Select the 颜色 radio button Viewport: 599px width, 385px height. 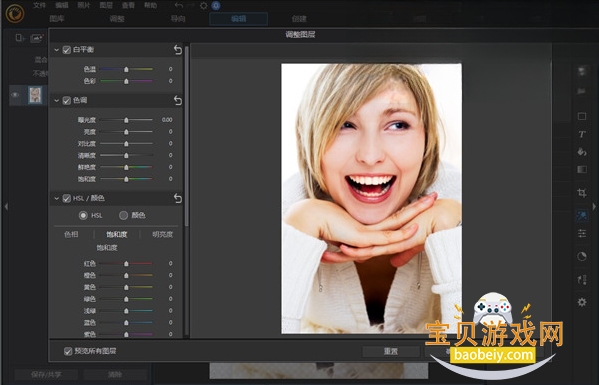pyautogui.click(x=123, y=215)
